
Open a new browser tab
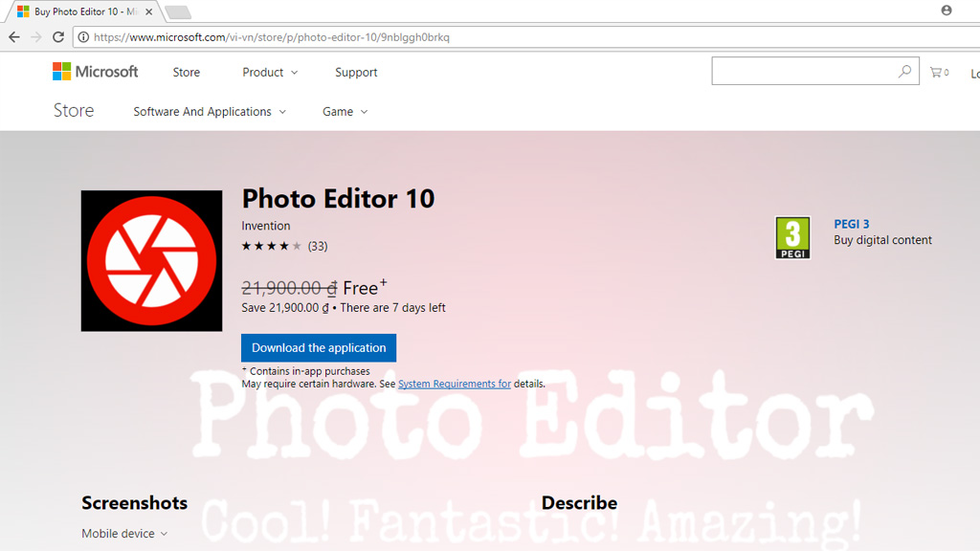coord(179,11)
